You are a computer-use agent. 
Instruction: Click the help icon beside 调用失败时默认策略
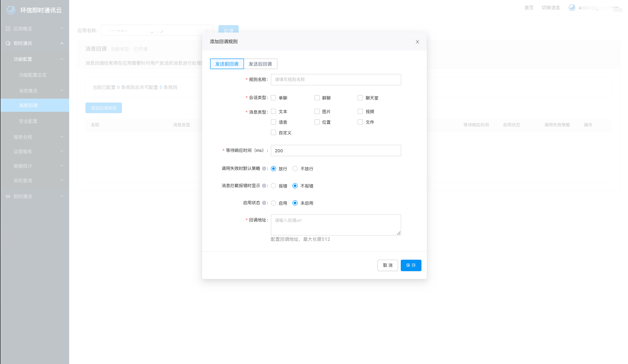pyautogui.click(x=264, y=169)
